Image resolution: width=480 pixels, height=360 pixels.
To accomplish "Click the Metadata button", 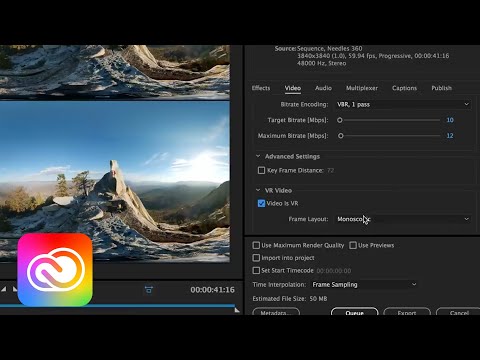I will coord(276,312).
